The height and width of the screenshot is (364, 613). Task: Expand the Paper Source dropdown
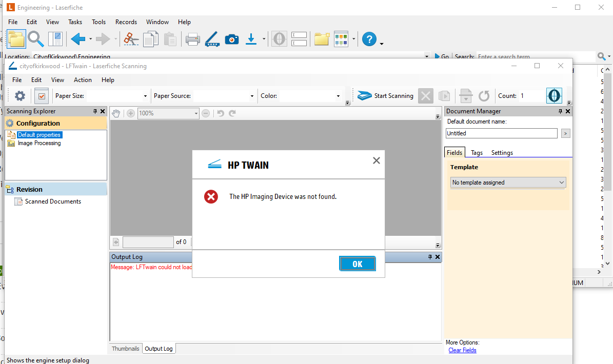(x=224, y=96)
